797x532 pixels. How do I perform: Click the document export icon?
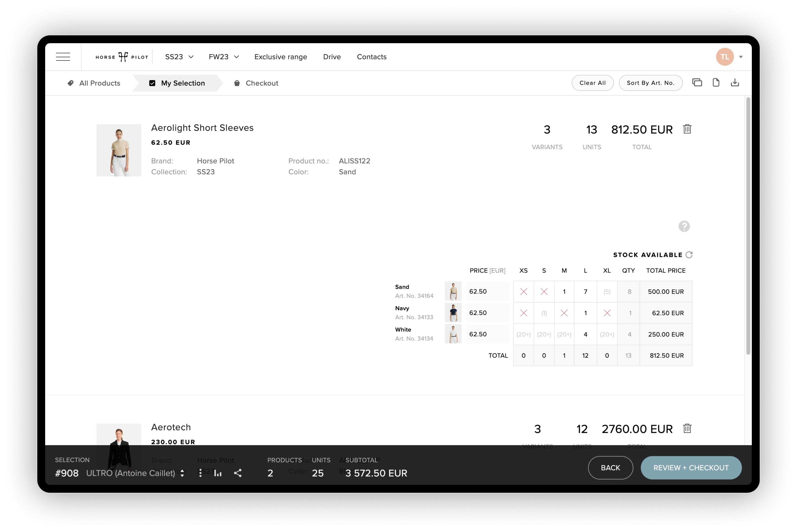[716, 83]
